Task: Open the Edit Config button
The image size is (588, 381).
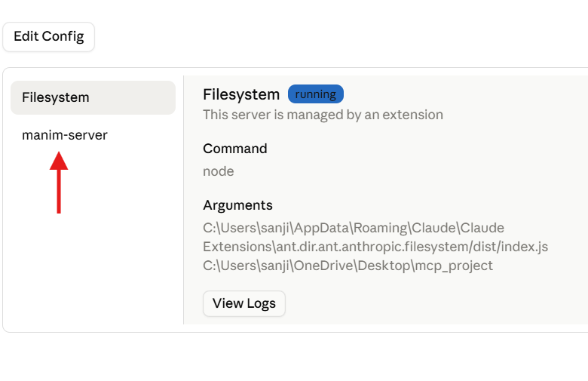Action: point(49,37)
